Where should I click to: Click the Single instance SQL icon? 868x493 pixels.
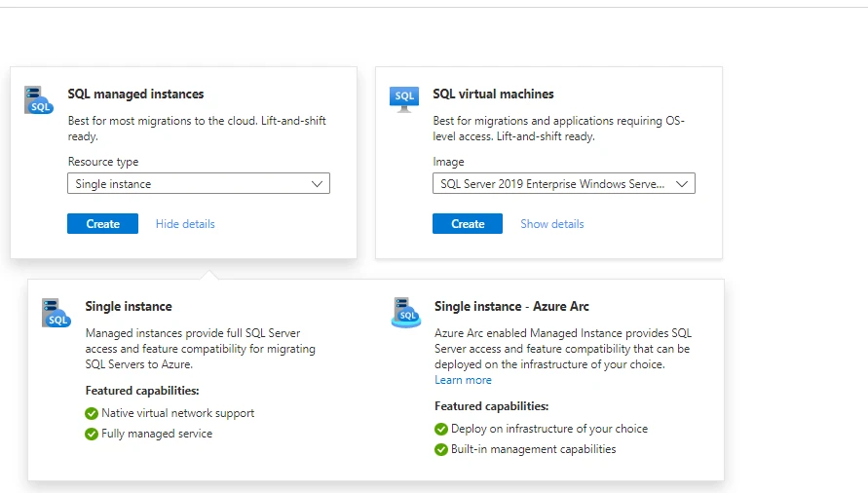click(x=56, y=313)
